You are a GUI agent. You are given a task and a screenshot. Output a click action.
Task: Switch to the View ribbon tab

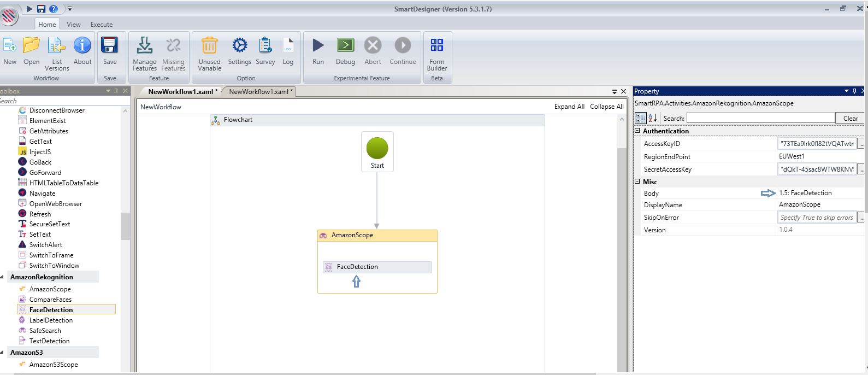[x=74, y=25]
